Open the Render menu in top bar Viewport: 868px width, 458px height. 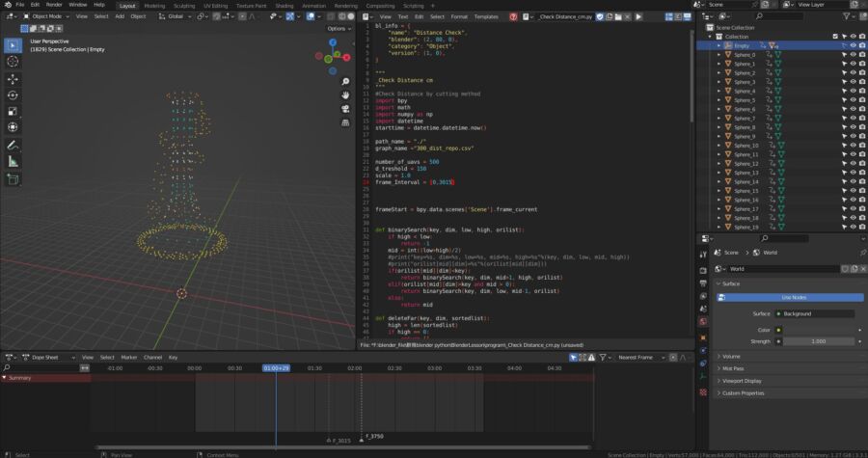[54, 5]
